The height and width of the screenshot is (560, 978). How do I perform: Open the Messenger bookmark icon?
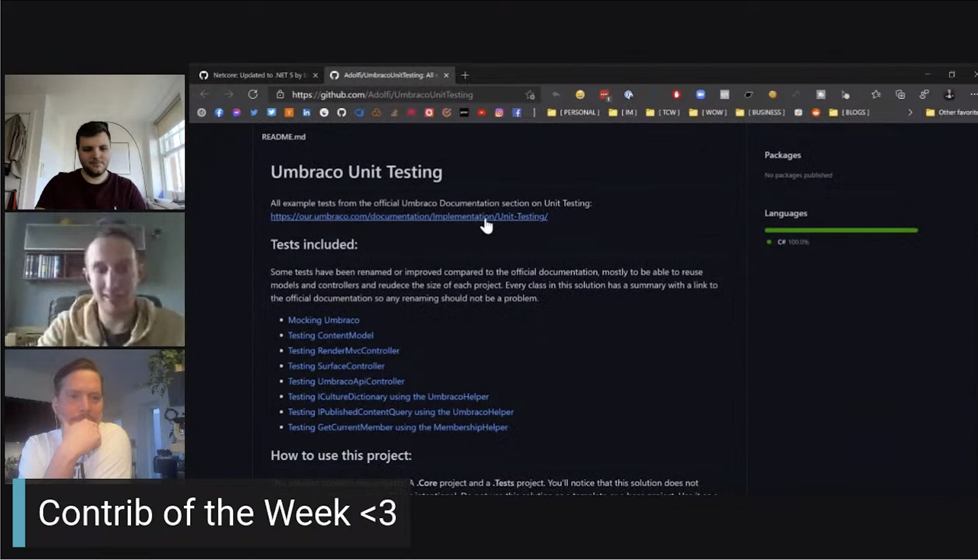point(237,113)
